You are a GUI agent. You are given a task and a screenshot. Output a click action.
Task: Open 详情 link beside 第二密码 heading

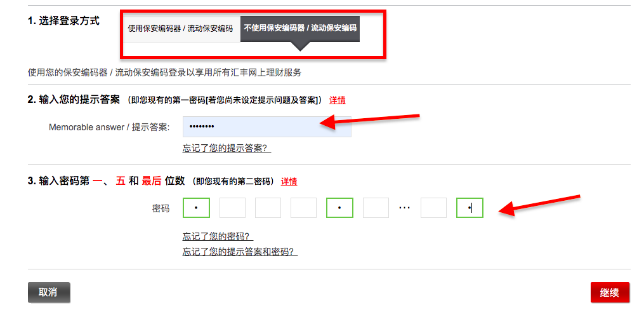(289, 181)
